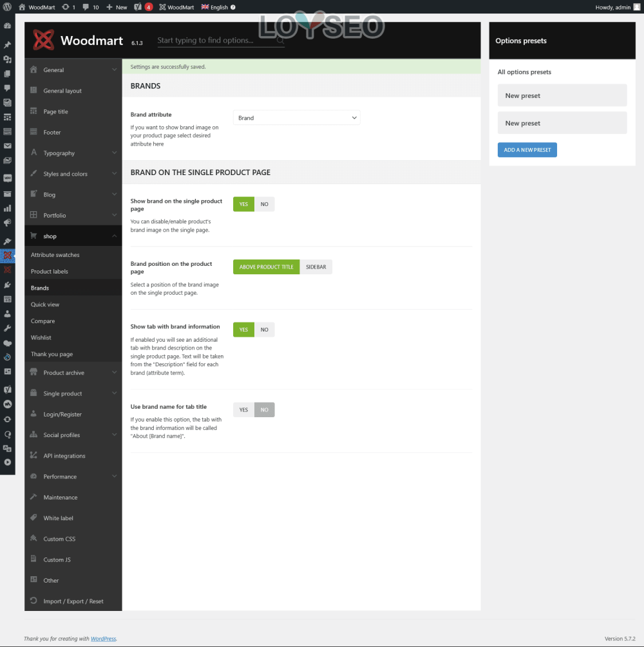Set Show brand on single product page to YES
This screenshot has height=647, width=644.
[243, 204]
